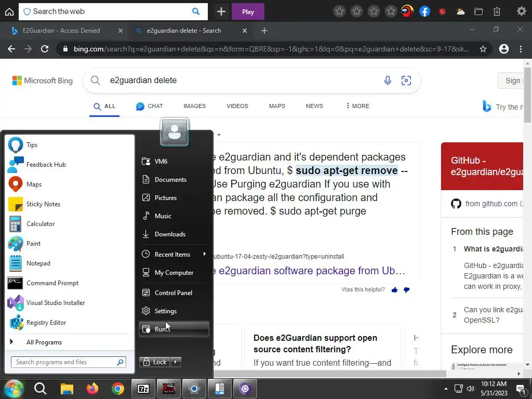Click the purple Play button
Image resolution: width=532 pixels, height=399 pixels.
248,12
